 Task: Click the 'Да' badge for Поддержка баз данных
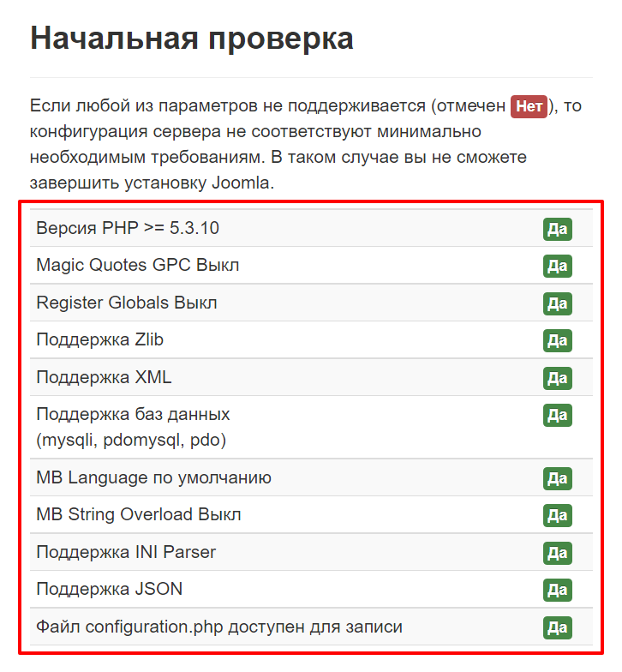click(557, 415)
